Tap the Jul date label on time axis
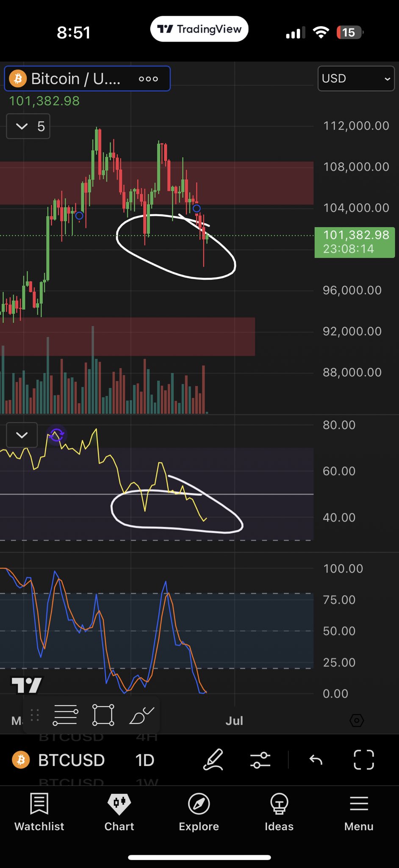This screenshot has width=399, height=868. [x=234, y=721]
